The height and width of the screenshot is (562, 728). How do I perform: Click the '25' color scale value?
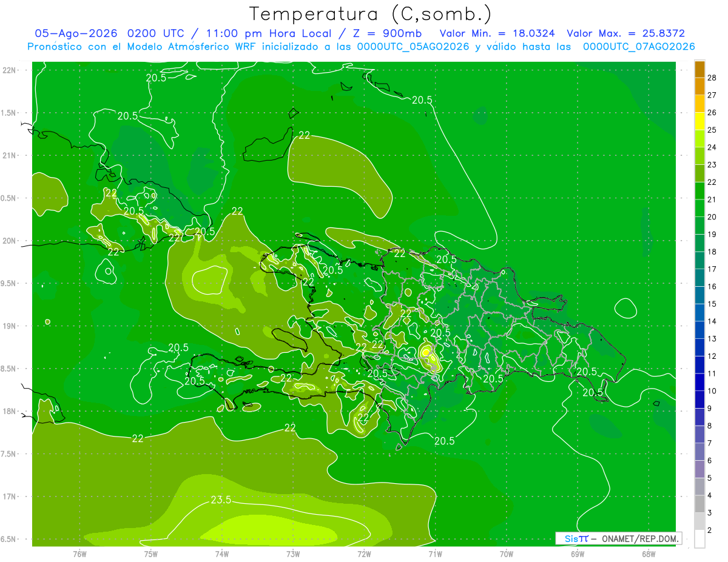point(712,130)
